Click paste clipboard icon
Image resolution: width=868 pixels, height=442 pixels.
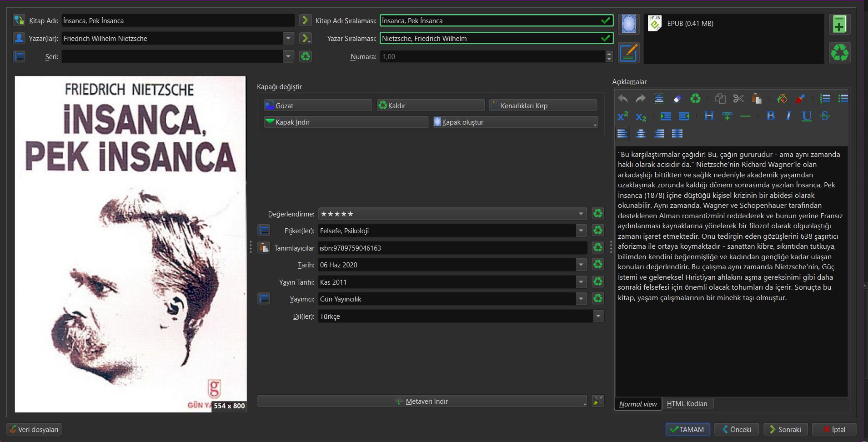(757, 98)
